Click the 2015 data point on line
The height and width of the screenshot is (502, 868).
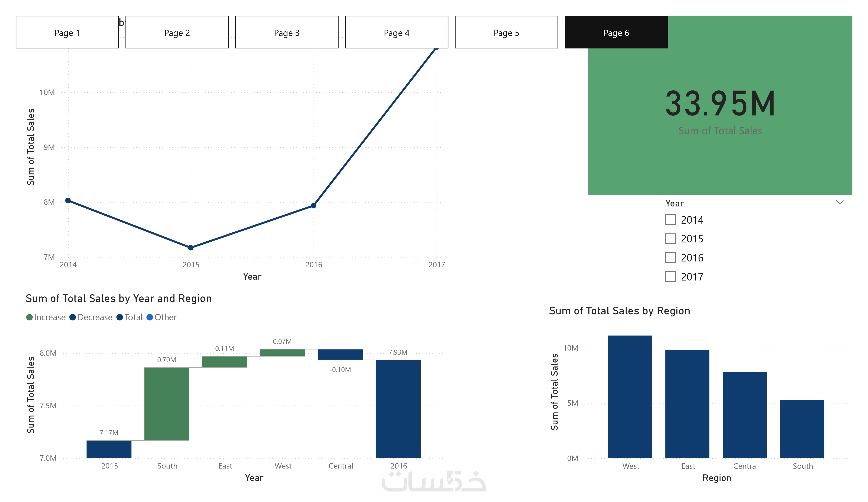point(191,248)
